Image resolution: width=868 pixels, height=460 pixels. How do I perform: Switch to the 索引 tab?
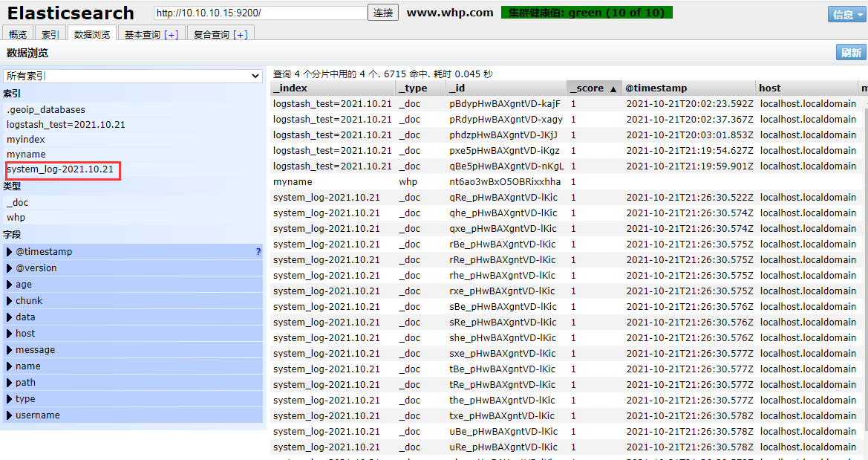(50, 33)
